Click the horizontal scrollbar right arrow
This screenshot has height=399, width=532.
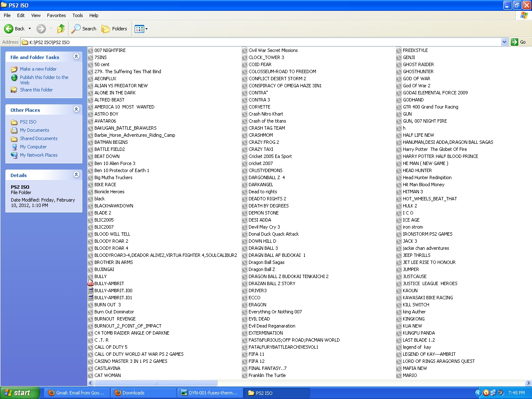tap(528, 383)
